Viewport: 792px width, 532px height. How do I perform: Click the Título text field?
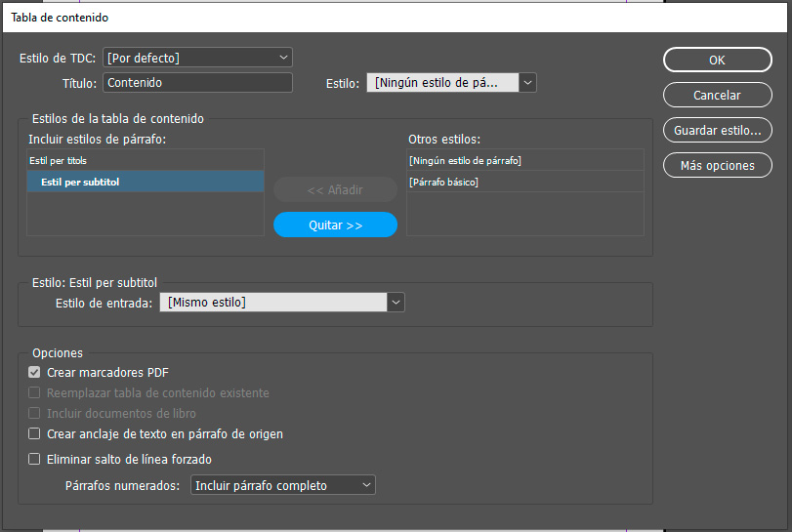197,83
